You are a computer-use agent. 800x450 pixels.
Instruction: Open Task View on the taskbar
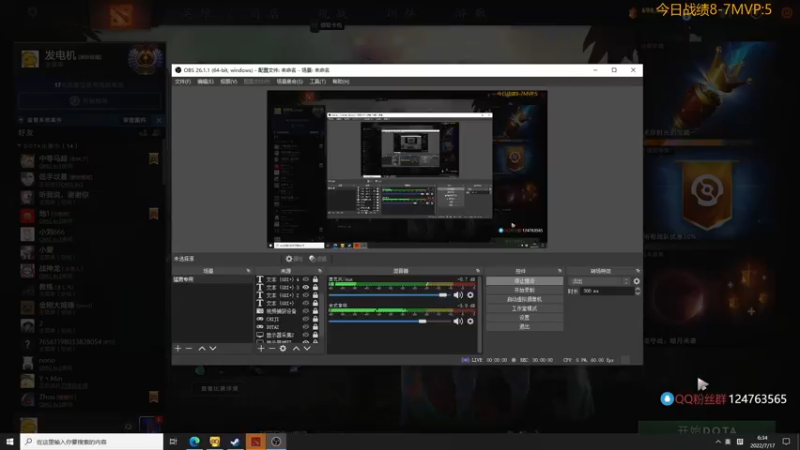coord(173,441)
